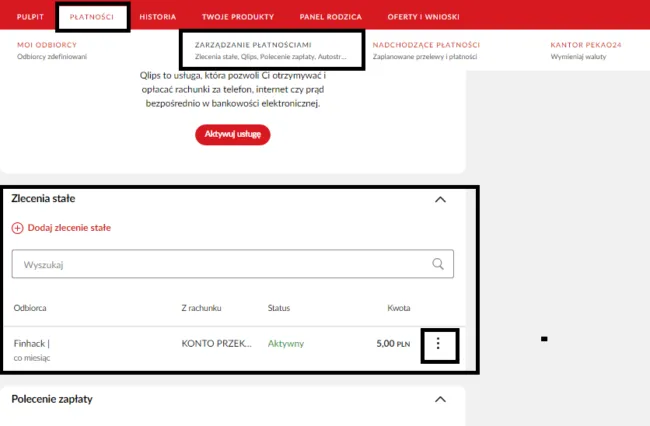Go to the Pulpit tab
Image resolution: width=650 pixels, height=426 pixels.
tap(29, 17)
